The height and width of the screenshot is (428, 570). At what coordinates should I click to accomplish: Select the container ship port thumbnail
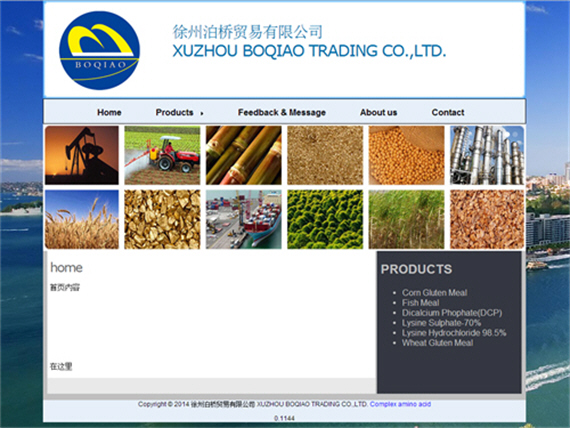244,219
